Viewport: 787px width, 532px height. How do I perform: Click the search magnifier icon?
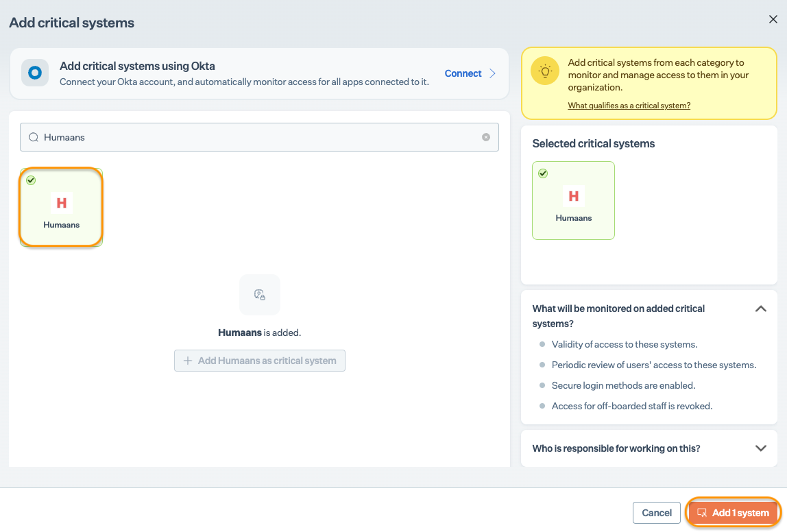click(34, 137)
